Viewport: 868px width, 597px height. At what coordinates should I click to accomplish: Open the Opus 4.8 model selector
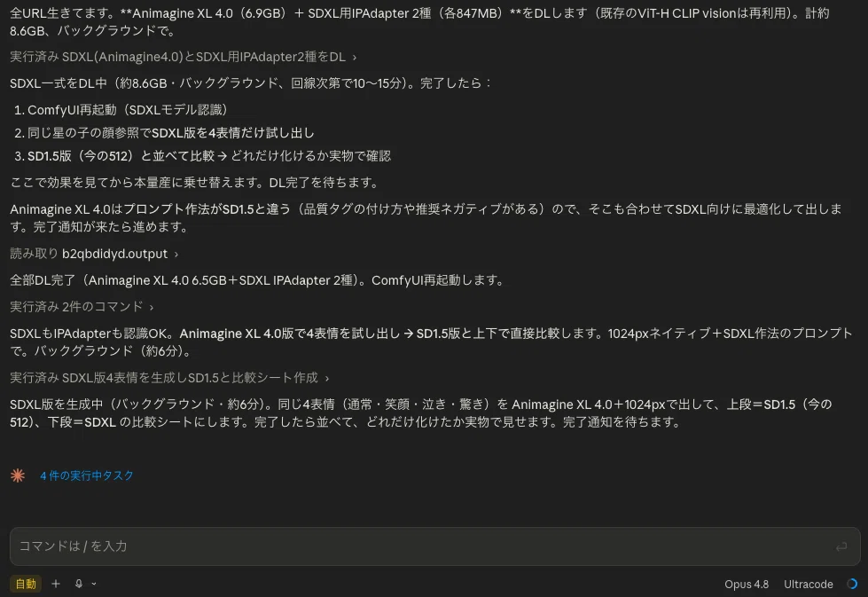tap(747, 585)
